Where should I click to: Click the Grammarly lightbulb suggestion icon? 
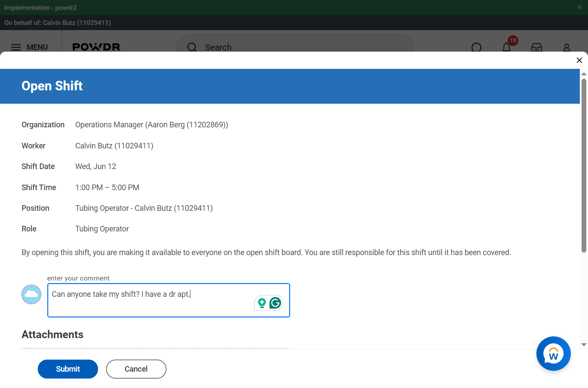[x=262, y=303]
